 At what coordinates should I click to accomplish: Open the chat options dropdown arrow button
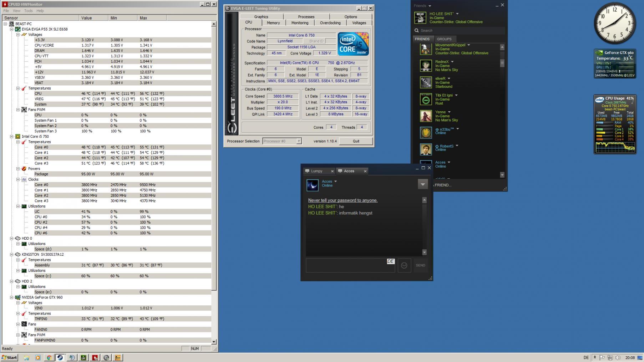coord(423,184)
